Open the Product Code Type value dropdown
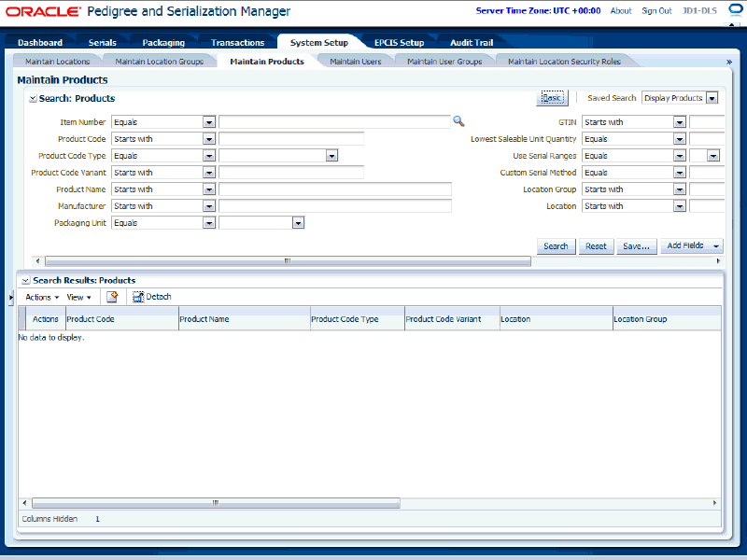 pos(332,156)
